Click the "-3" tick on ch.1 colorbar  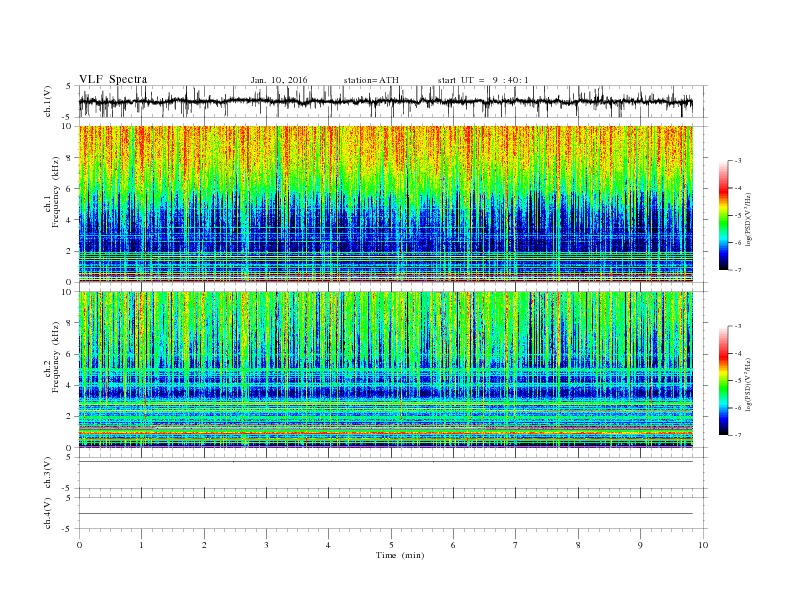738,161
